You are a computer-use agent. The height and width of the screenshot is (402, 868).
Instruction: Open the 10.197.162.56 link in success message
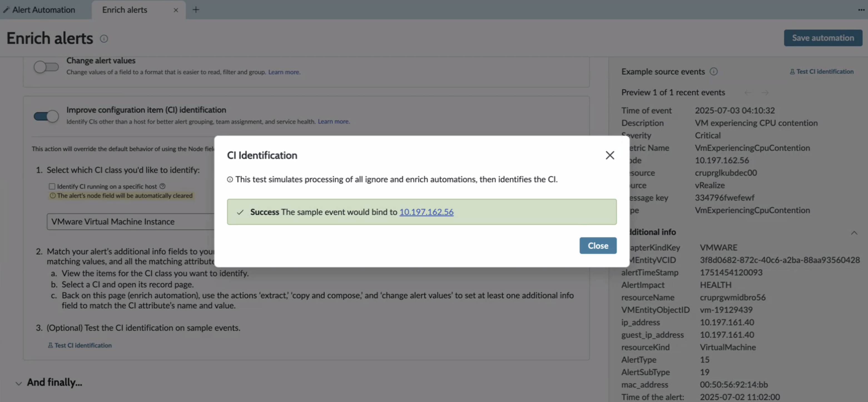click(x=426, y=212)
